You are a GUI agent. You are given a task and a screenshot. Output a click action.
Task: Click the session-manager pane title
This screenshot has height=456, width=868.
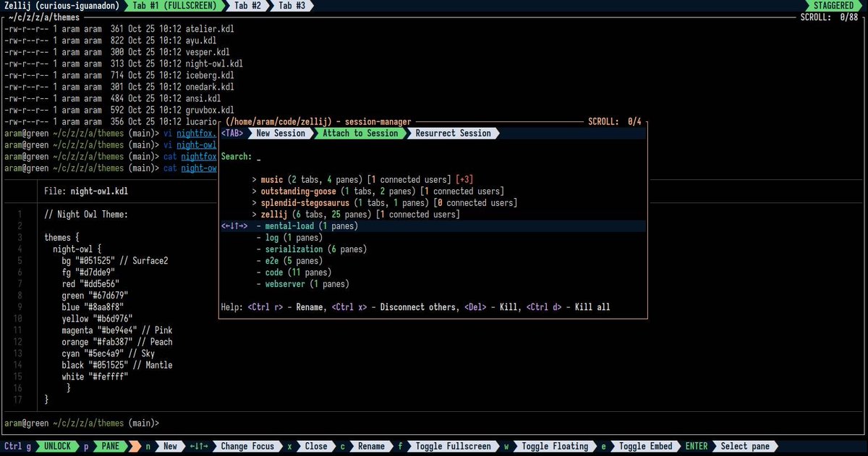tap(318, 121)
